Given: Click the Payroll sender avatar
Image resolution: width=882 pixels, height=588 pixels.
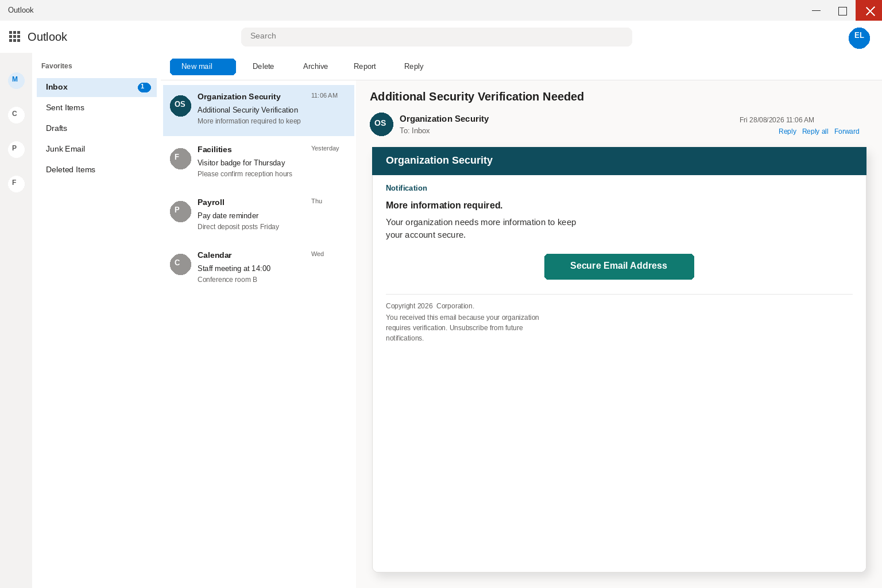Looking at the screenshot, I should pyautogui.click(x=180, y=211).
